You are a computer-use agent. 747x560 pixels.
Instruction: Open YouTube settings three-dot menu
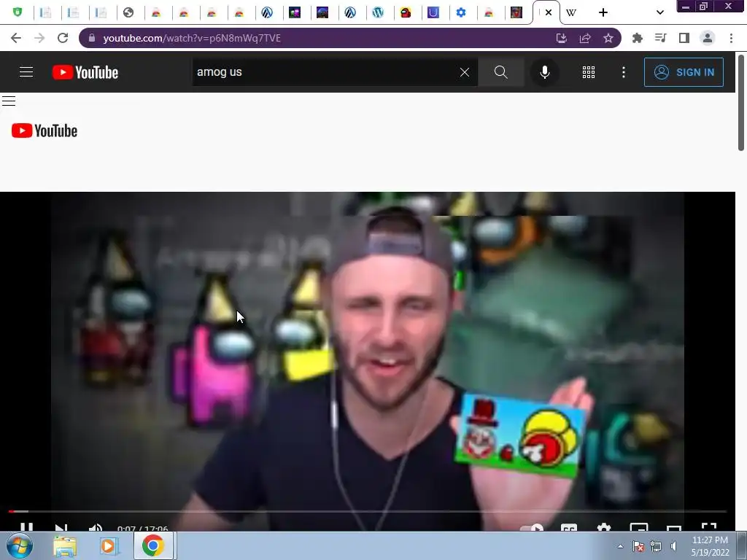pos(624,72)
